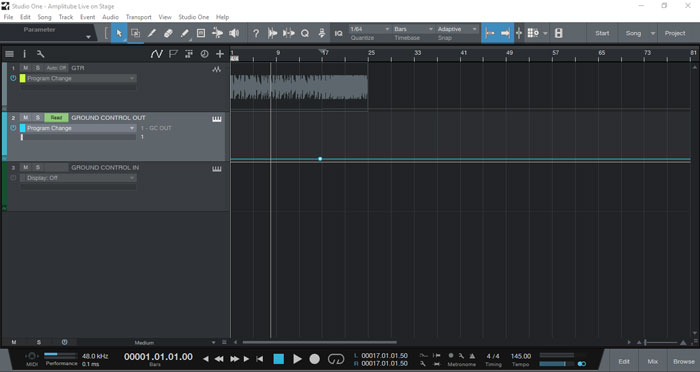This screenshot has width=700, height=372.
Task: Select the Bend tool
Action: pyautogui.click(x=217, y=33)
